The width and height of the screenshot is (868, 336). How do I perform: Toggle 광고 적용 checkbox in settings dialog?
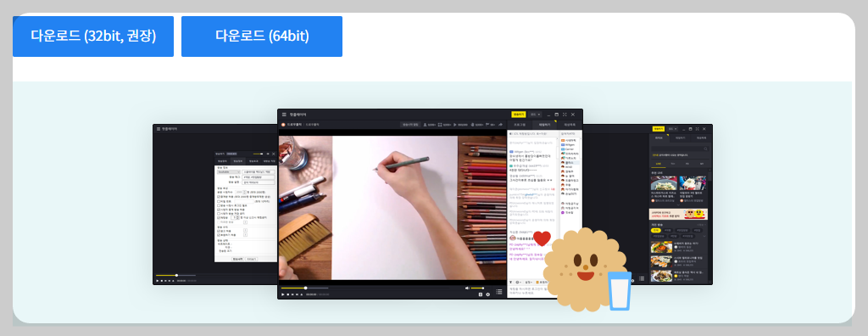point(219,231)
